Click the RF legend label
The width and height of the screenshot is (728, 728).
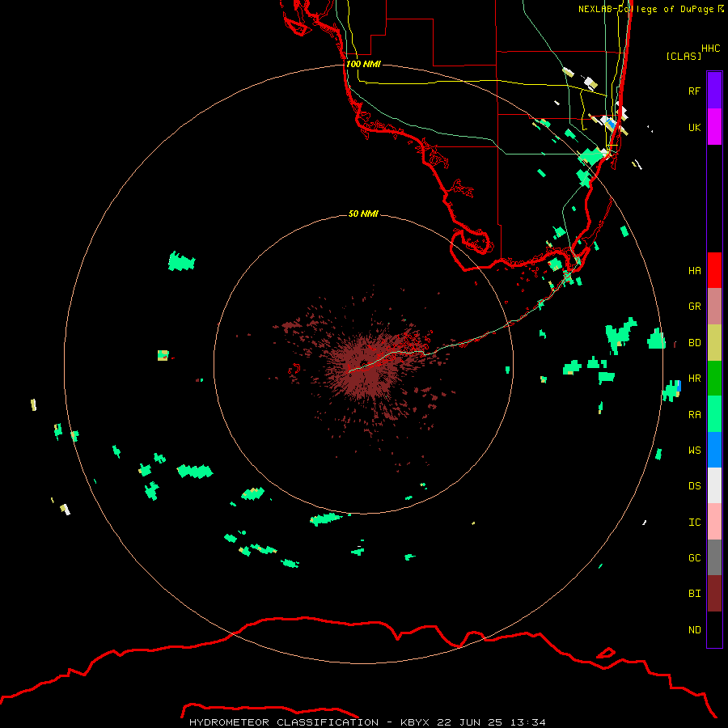coord(695,91)
